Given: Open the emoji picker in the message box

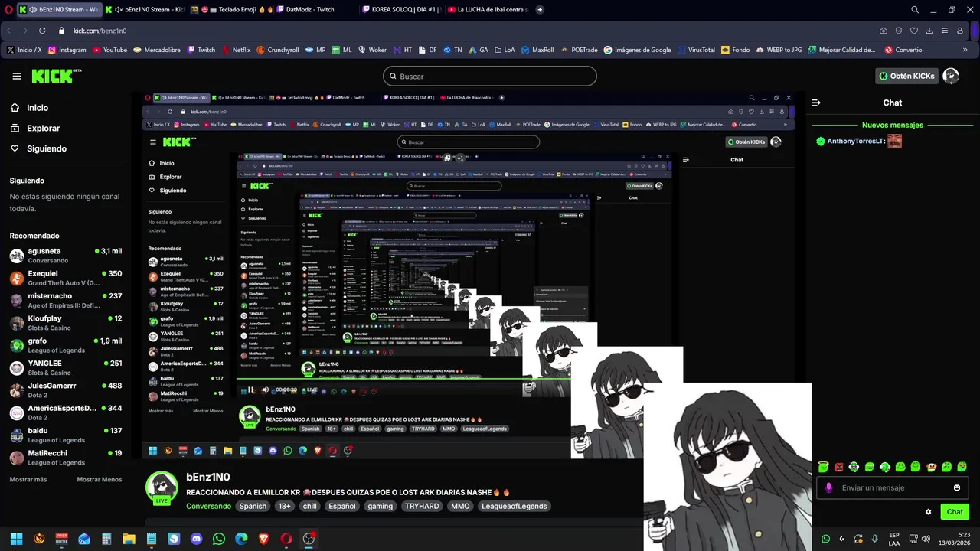Looking at the screenshot, I should click(957, 487).
